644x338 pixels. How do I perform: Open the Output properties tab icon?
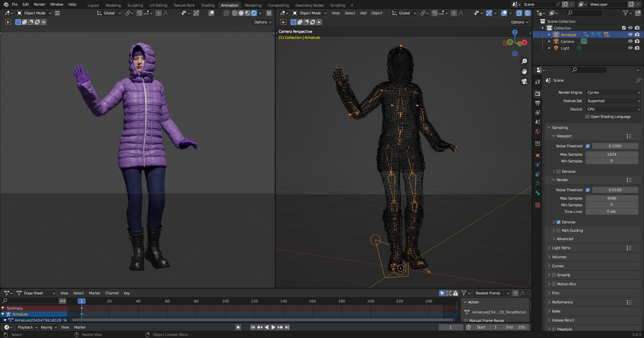pos(538,103)
